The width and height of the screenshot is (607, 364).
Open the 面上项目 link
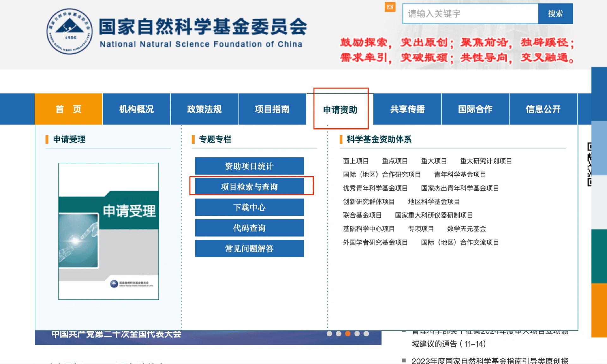pos(356,161)
